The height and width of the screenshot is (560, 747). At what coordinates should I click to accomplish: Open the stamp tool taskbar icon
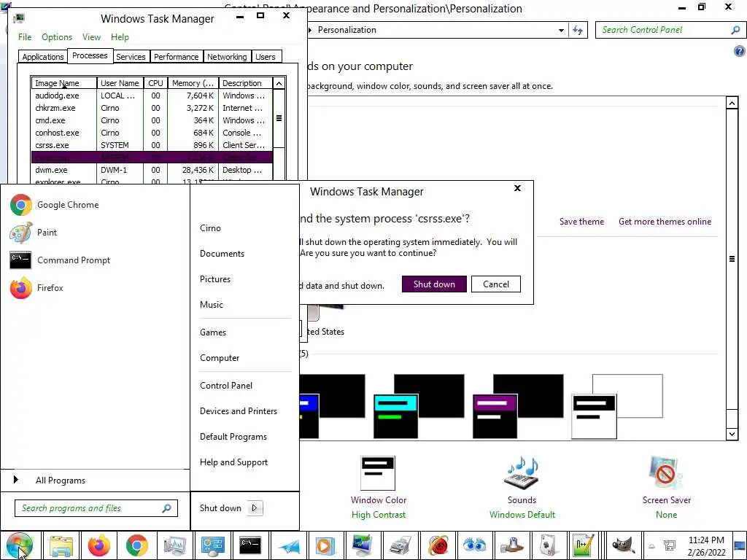click(512, 545)
